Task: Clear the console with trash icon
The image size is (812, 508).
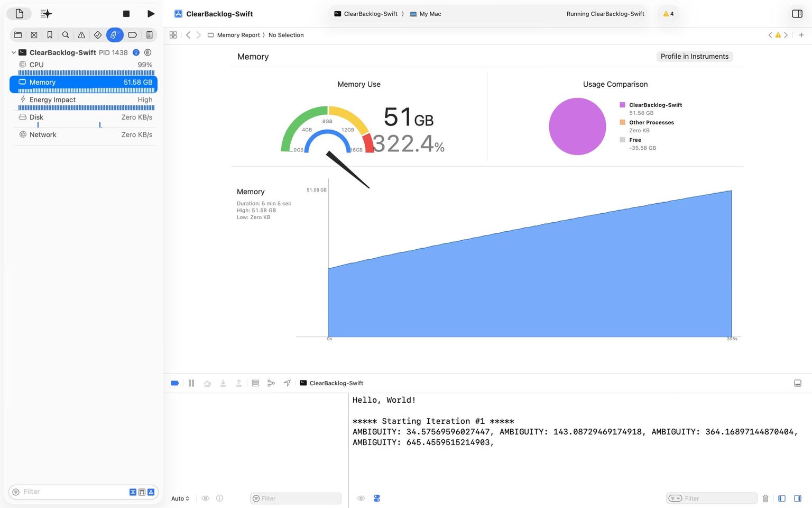Action: (x=765, y=498)
